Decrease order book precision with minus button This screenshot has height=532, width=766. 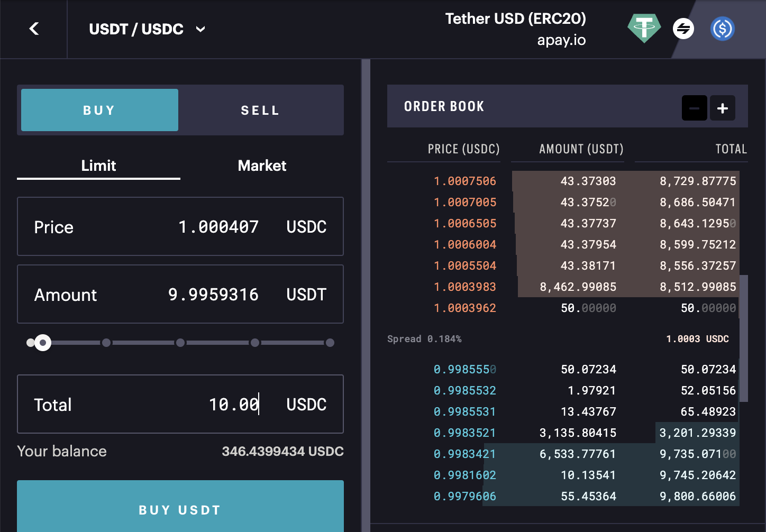pyautogui.click(x=695, y=108)
